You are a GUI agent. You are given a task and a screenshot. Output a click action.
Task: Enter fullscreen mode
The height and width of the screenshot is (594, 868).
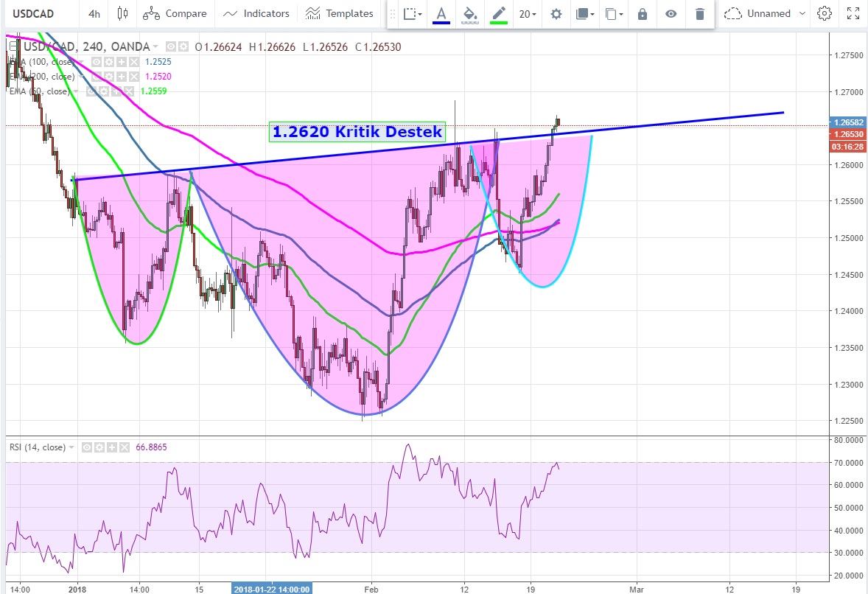tap(853, 13)
